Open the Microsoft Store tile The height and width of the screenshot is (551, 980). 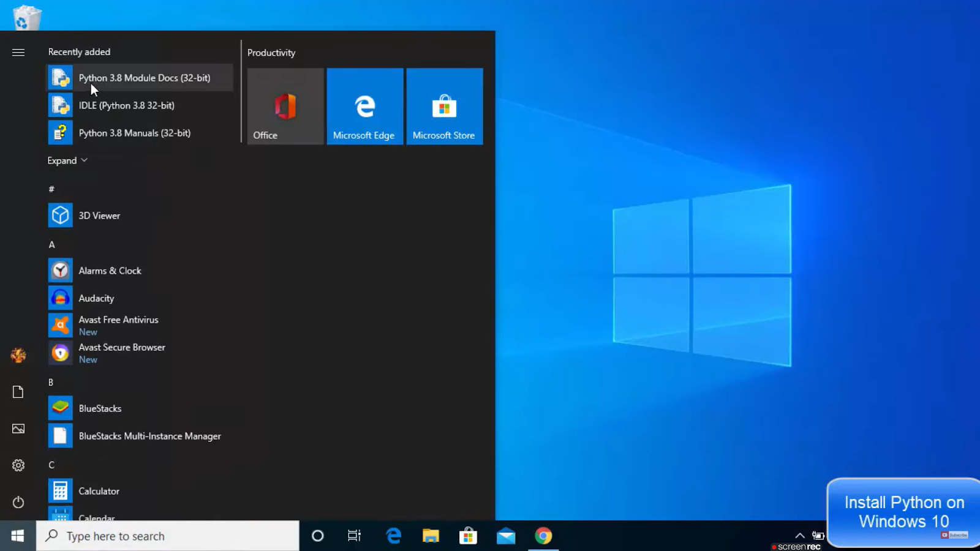point(445,107)
